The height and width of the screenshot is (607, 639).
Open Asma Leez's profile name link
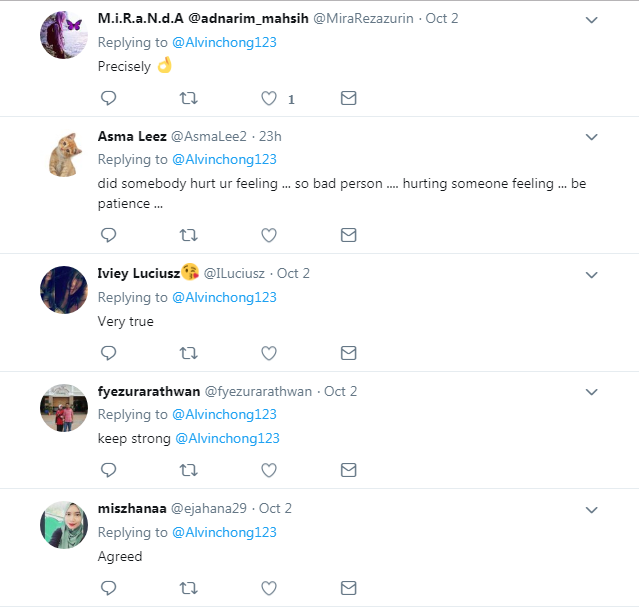(x=130, y=136)
